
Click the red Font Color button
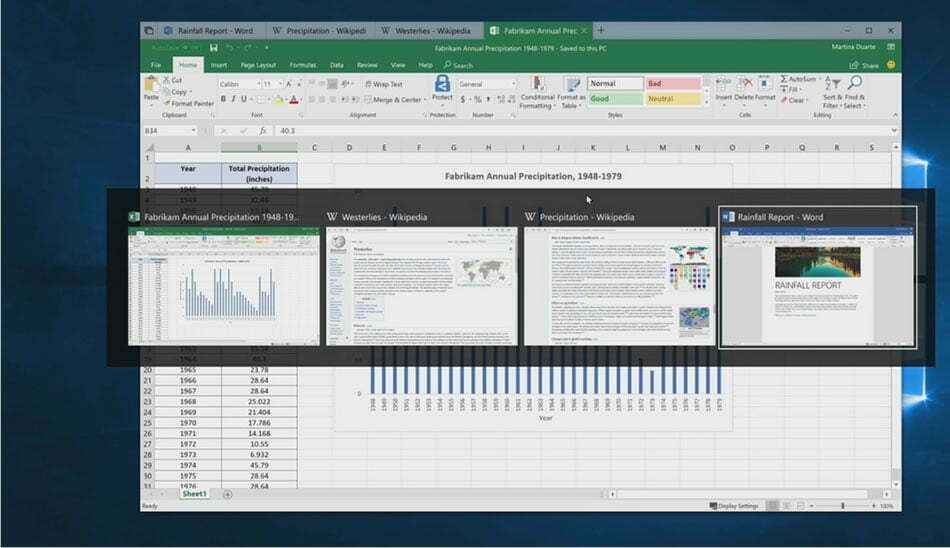pyautogui.click(x=294, y=100)
